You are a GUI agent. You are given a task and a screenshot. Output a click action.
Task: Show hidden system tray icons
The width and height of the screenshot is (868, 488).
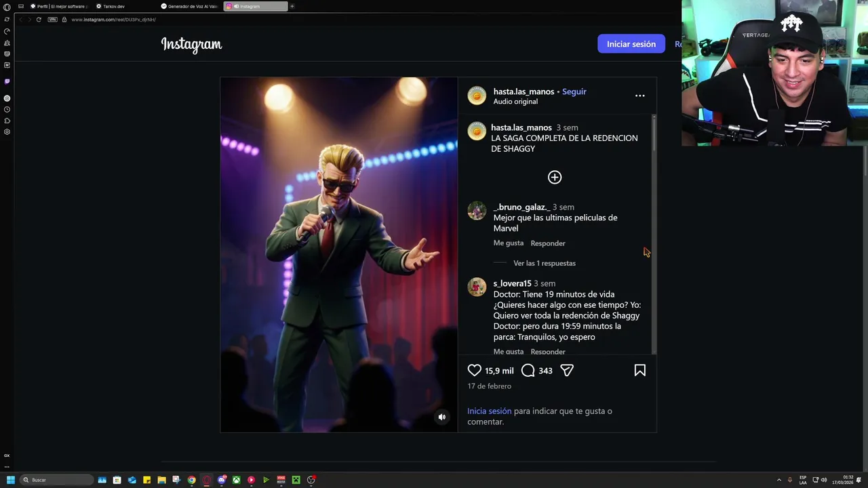tap(778, 480)
